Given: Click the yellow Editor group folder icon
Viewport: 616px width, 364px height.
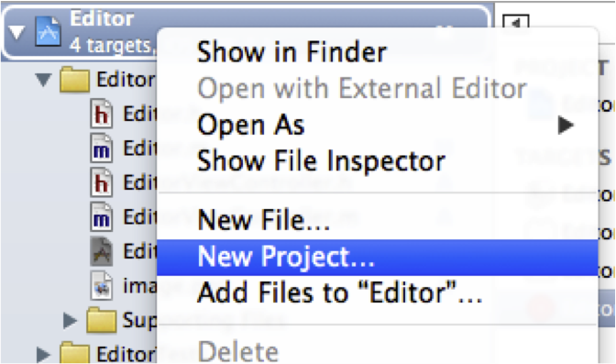Looking at the screenshot, I should coord(74,80).
